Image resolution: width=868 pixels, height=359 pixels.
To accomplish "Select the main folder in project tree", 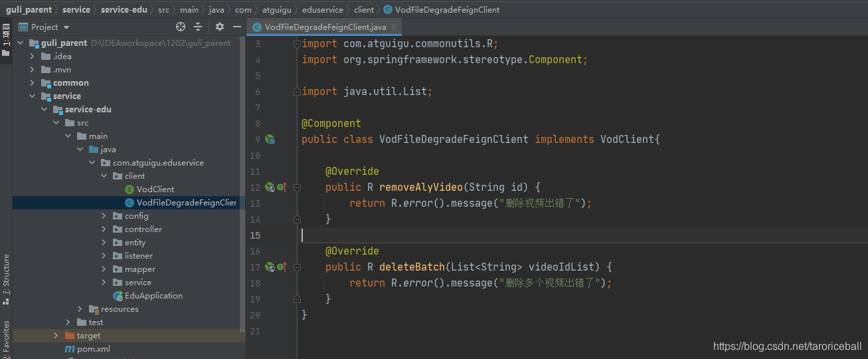I will tap(92, 136).
